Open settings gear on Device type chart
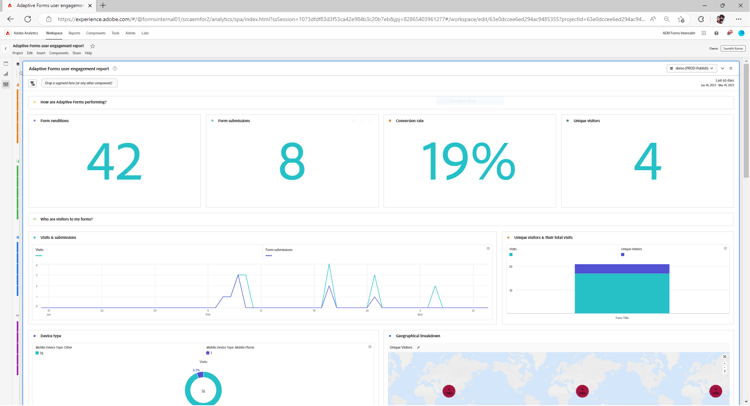 (x=370, y=347)
